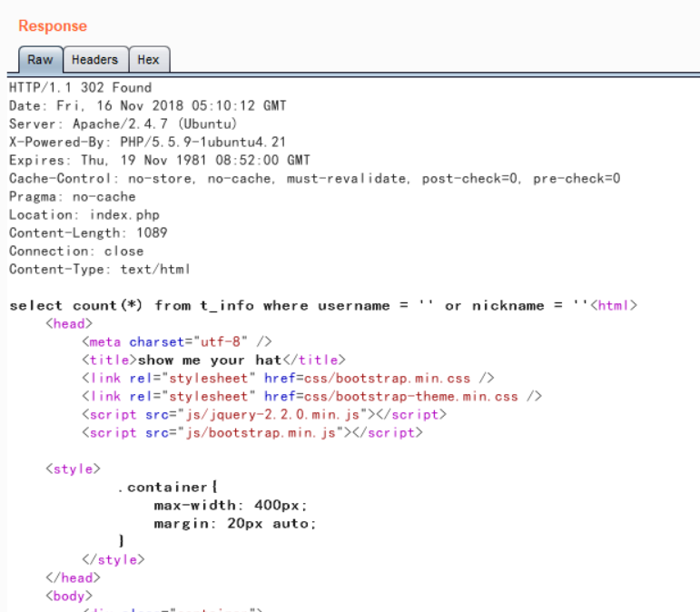The image size is (700, 612).
Task: Click the jquery-2.2.0.min.js script line
Action: 264,415
